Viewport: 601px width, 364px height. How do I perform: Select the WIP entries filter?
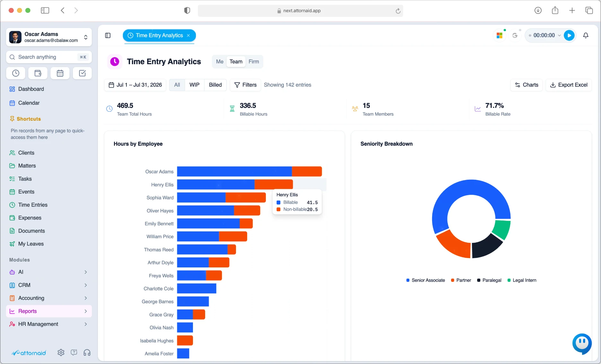coord(194,85)
